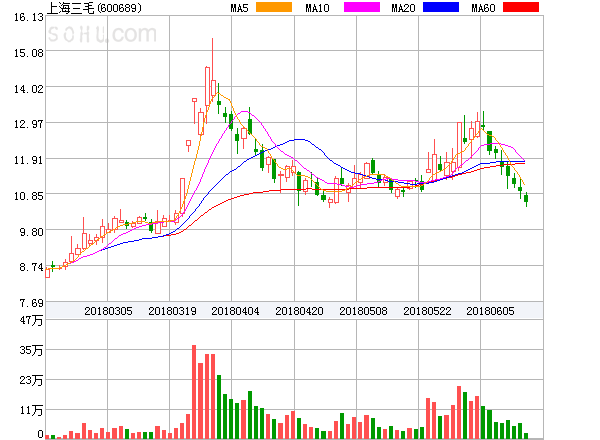Click the 9.80 price axis label

[x=31, y=232]
